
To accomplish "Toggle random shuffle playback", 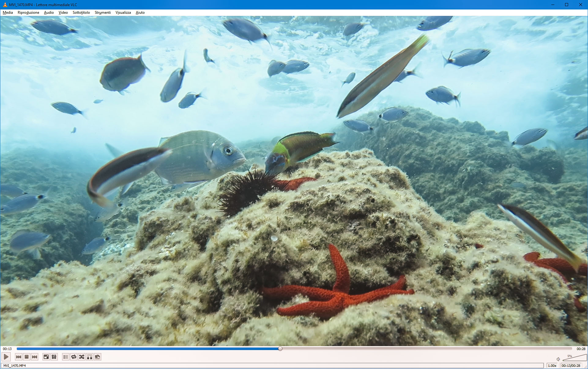I will pos(82,357).
